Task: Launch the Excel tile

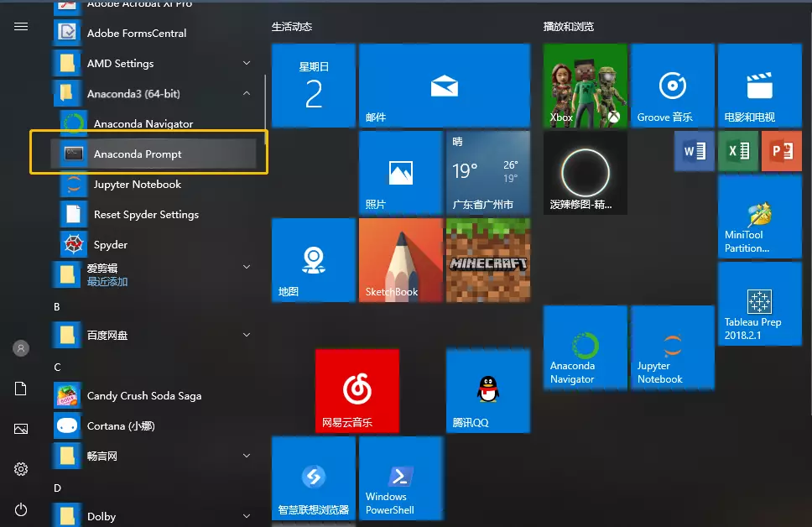Action: point(738,151)
